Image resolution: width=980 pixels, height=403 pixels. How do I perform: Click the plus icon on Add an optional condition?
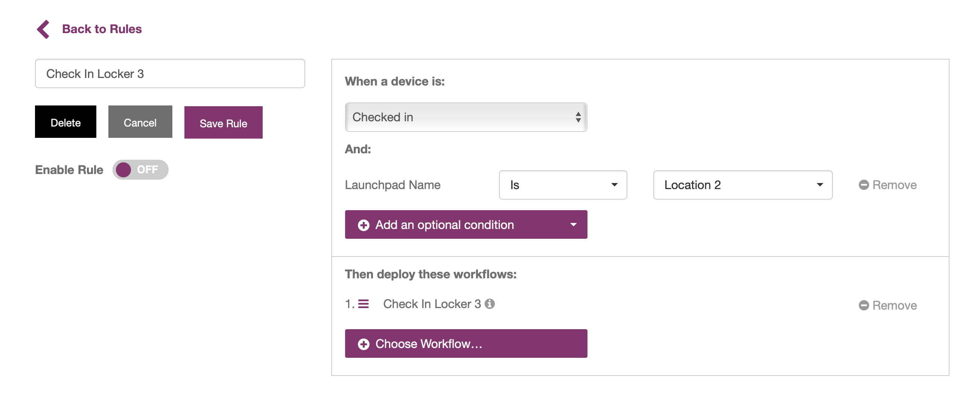point(363,225)
